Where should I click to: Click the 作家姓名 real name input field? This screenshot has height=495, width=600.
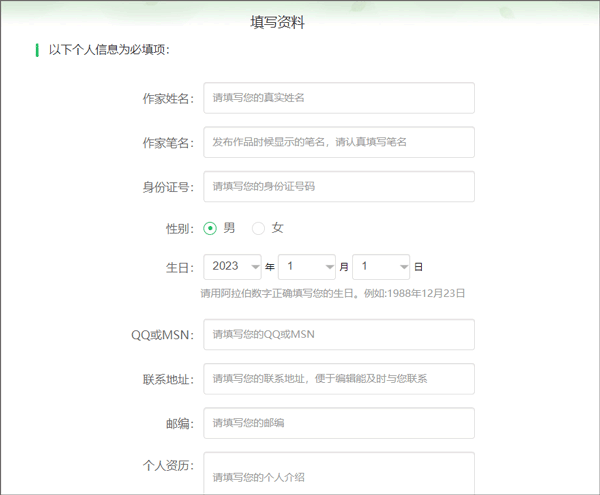click(338, 98)
